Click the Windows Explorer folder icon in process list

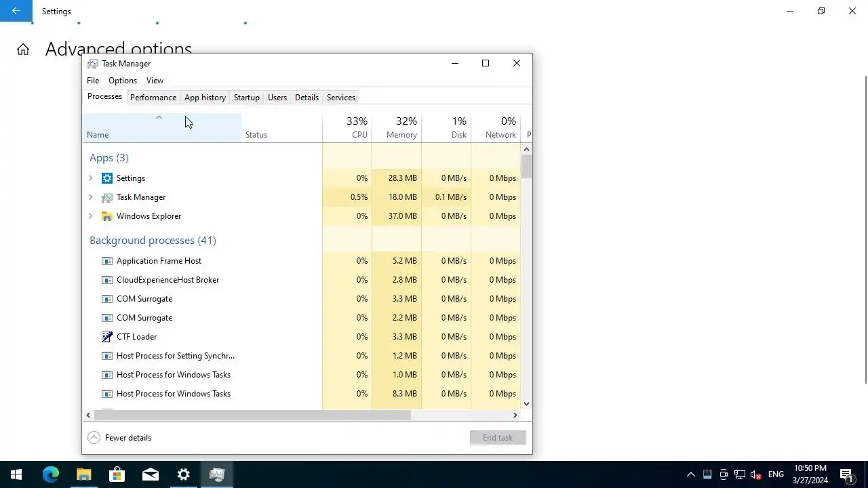pos(106,216)
